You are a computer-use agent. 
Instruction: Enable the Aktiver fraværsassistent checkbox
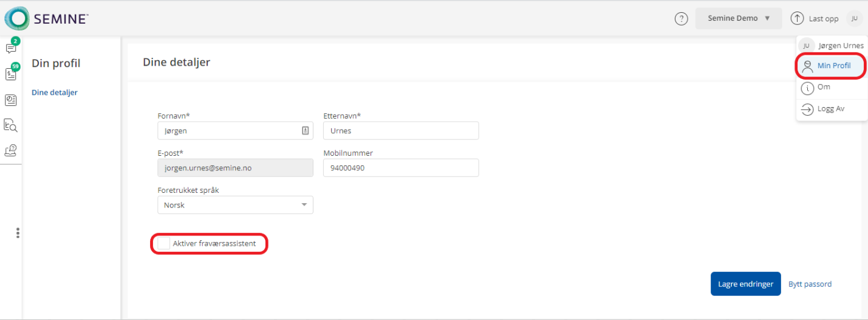click(163, 243)
